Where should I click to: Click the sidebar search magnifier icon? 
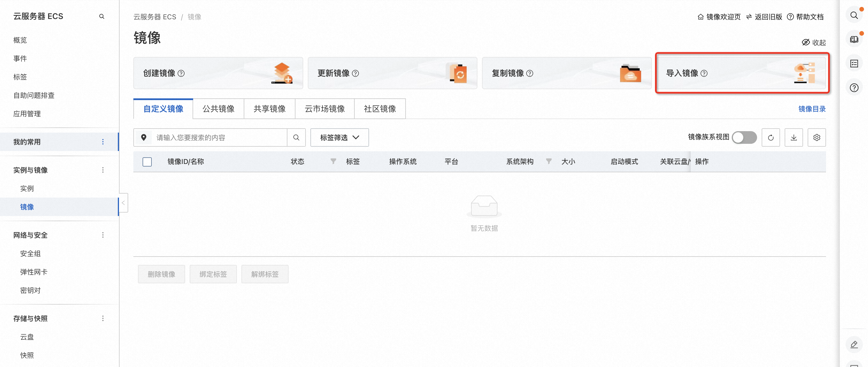[x=101, y=16]
